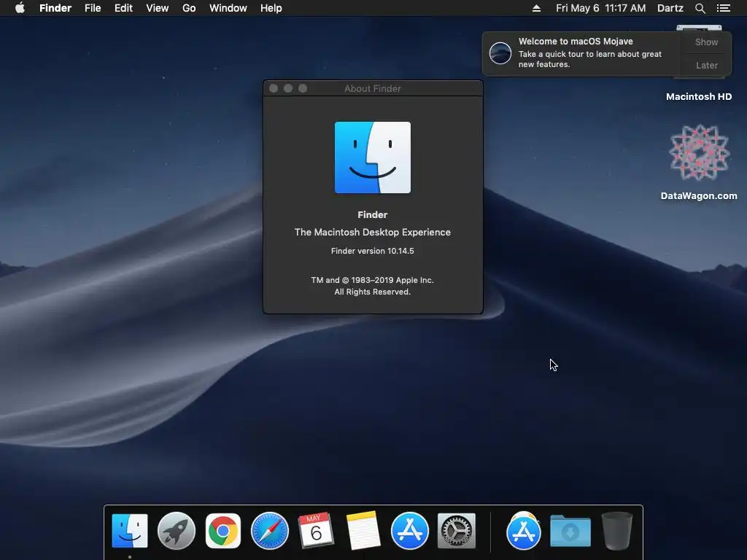Open the Finder menu
This screenshot has width=747, height=560.
[55, 8]
